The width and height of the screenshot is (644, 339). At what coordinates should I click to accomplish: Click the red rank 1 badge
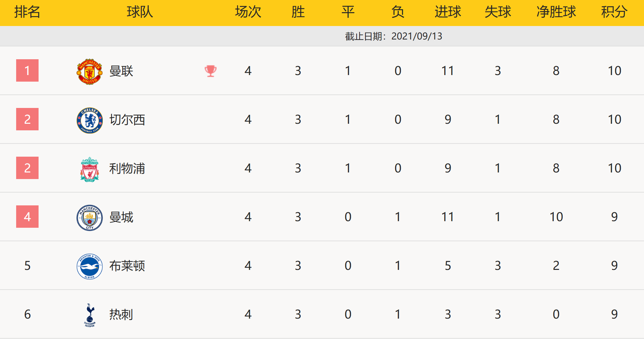pyautogui.click(x=27, y=70)
